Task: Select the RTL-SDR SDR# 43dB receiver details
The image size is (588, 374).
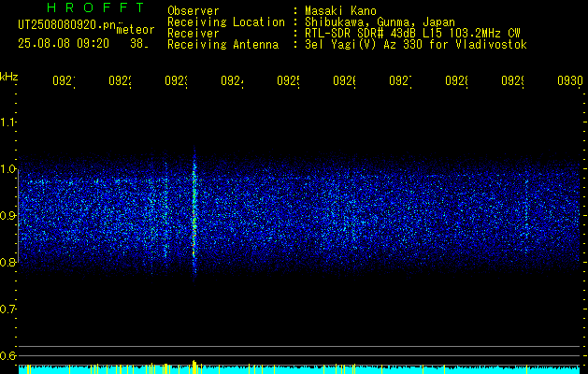Action: [412, 34]
